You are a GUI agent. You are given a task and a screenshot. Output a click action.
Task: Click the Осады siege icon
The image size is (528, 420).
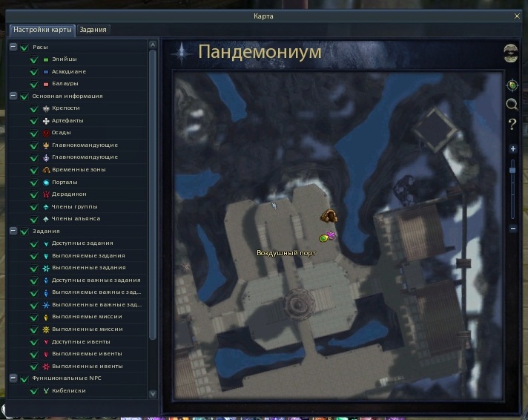[x=46, y=133]
